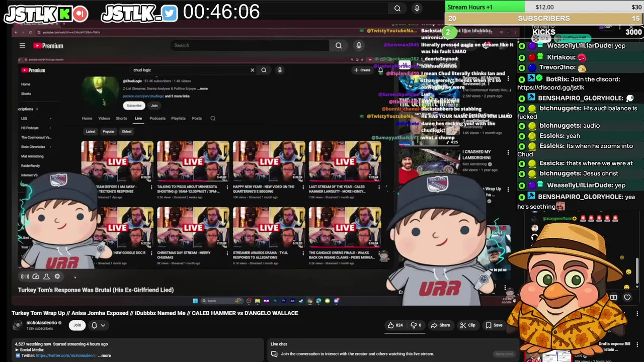Like the video (824)
The image size is (644, 362).
(395, 325)
